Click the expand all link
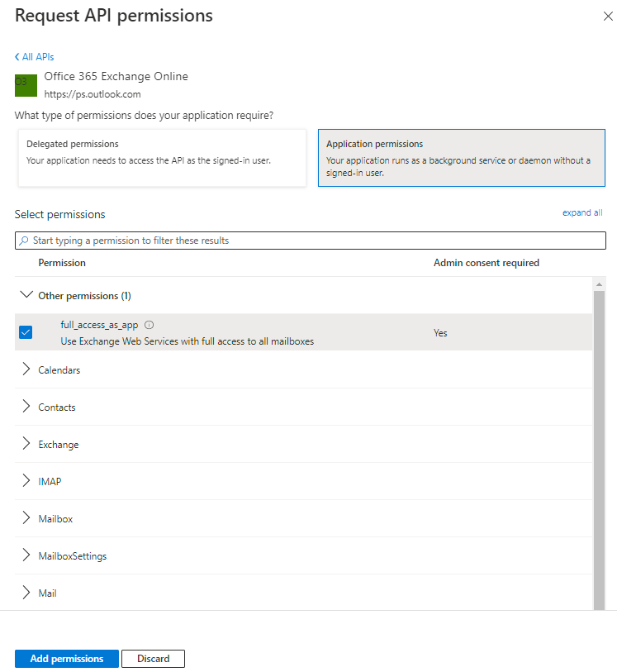The image size is (617, 672). click(582, 212)
